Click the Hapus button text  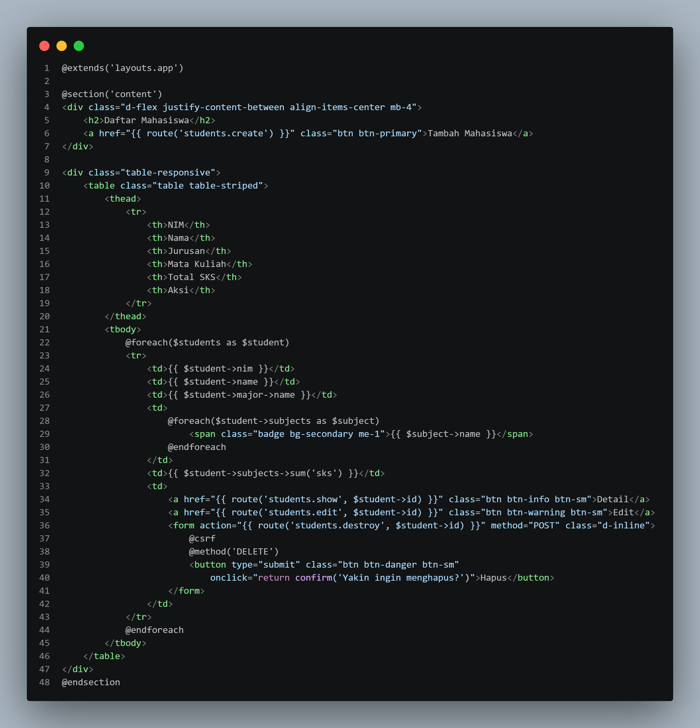[493, 578]
